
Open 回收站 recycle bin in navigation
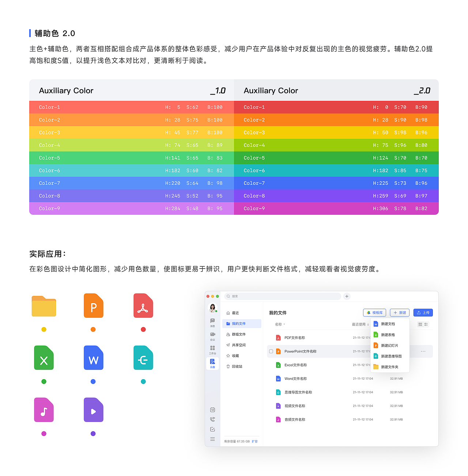point(242,366)
